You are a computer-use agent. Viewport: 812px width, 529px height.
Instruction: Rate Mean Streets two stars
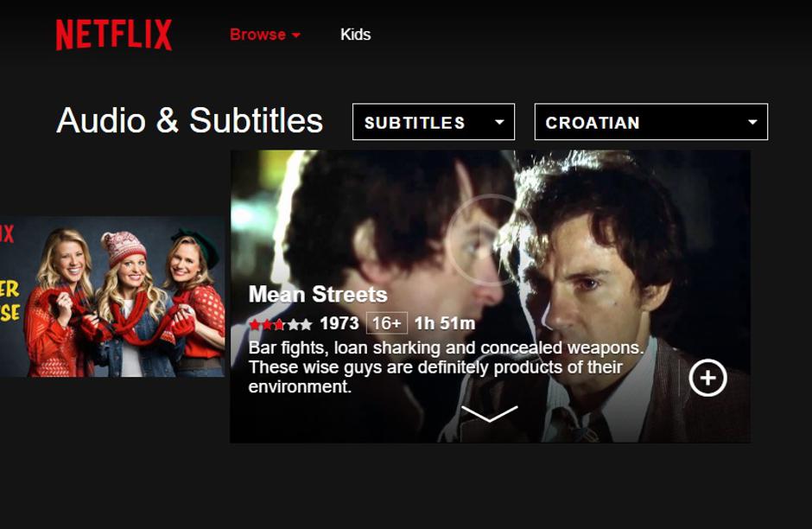pyautogui.click(x=267, y=324)
